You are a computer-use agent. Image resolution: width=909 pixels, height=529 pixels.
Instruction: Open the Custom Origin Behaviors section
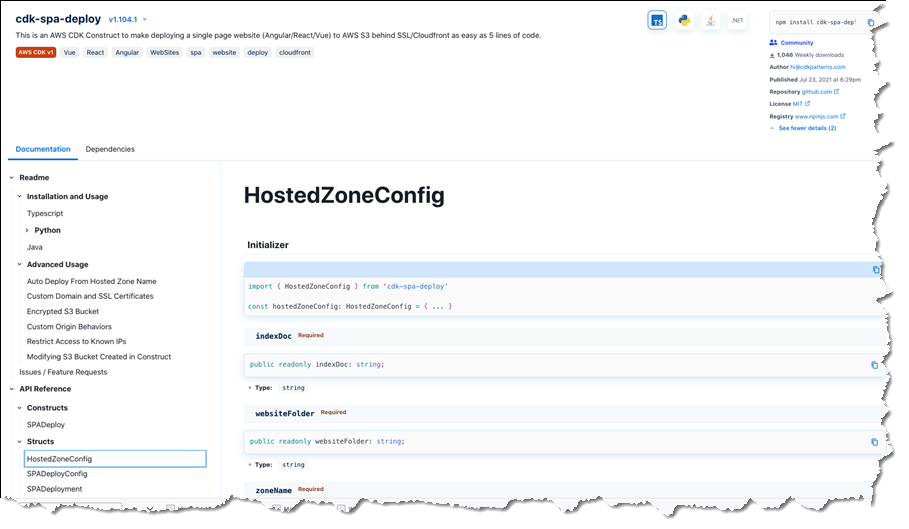tap(70, 327)
